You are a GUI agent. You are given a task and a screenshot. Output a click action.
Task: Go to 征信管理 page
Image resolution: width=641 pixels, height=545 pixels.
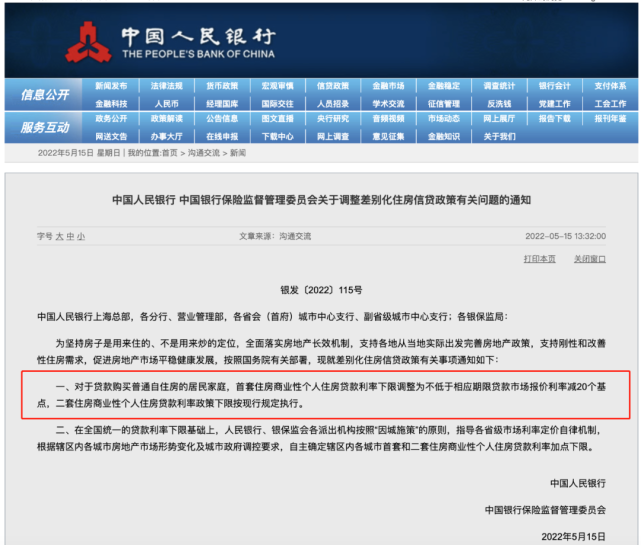click(444, 104)
